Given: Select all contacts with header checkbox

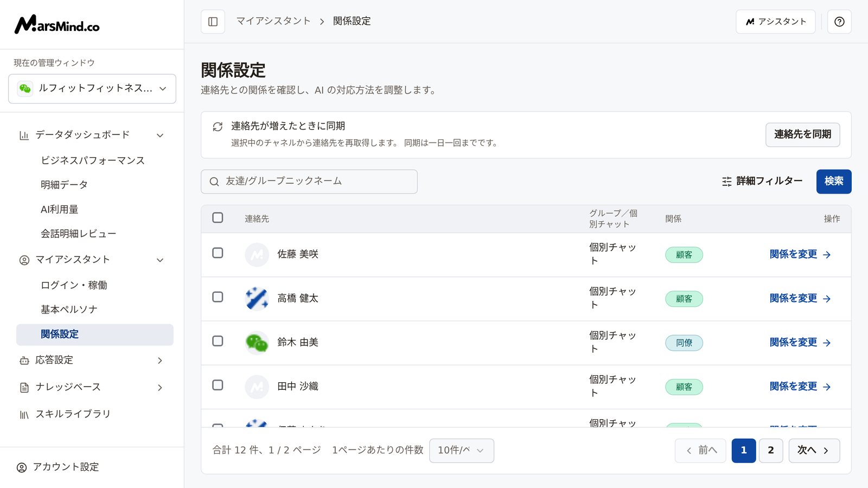Looking at the screenshot, I should pyautogui.click(x=218, y=217).
